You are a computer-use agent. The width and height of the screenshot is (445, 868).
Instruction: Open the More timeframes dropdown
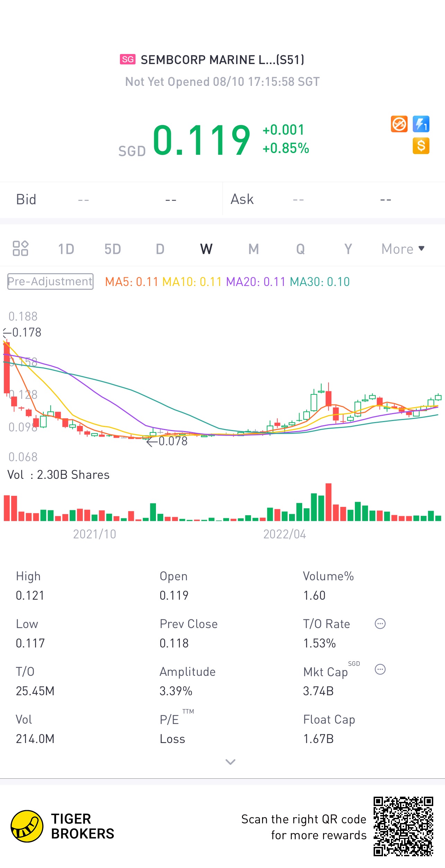(x=403, y=249)
